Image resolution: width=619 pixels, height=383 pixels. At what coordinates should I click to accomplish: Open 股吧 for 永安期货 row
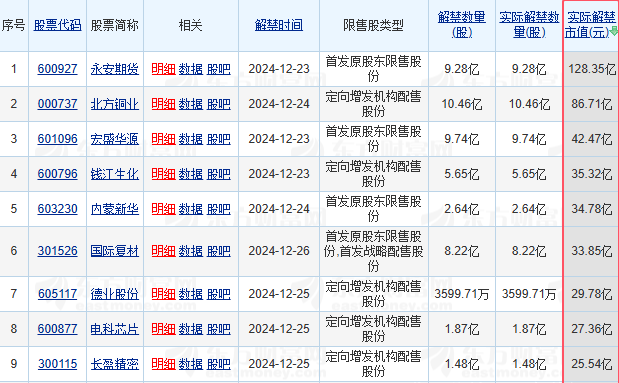click(x=219, y=69)
